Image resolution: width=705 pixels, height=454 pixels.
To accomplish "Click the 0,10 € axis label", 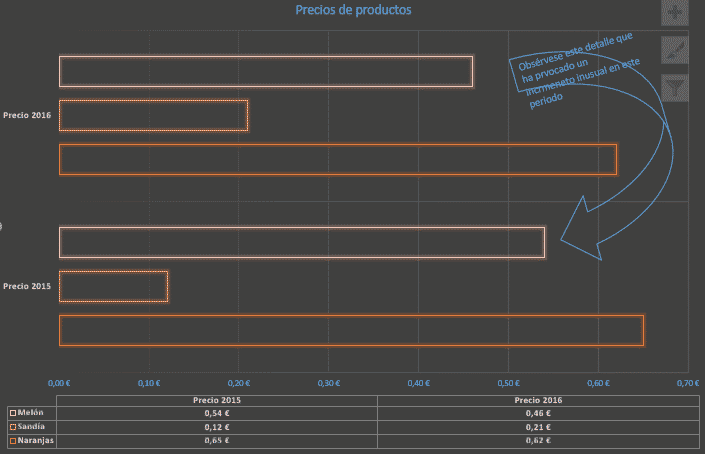I will 149,383.
